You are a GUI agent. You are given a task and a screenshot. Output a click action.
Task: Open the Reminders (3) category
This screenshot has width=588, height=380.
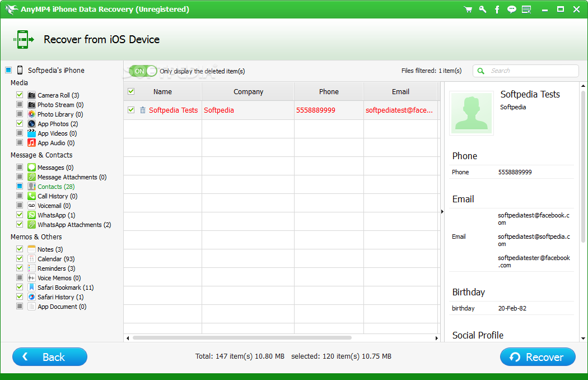(56, 268)
